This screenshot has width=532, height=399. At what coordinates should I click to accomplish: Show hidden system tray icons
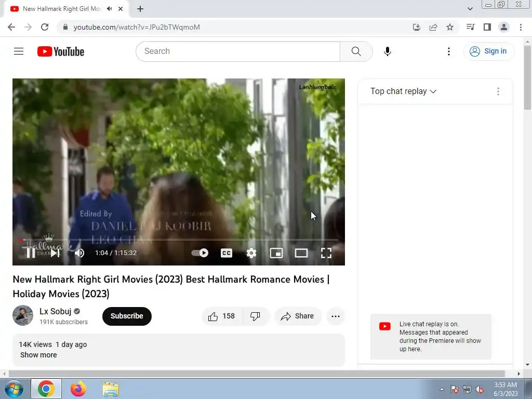tap(442, 389)
